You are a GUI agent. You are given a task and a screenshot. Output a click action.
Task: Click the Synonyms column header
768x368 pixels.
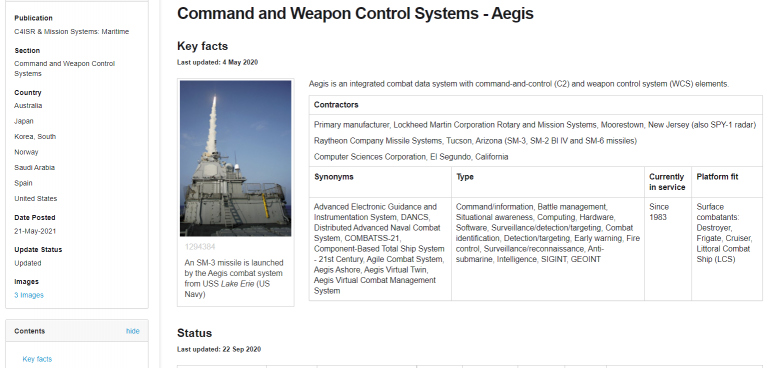coord(334,177)
